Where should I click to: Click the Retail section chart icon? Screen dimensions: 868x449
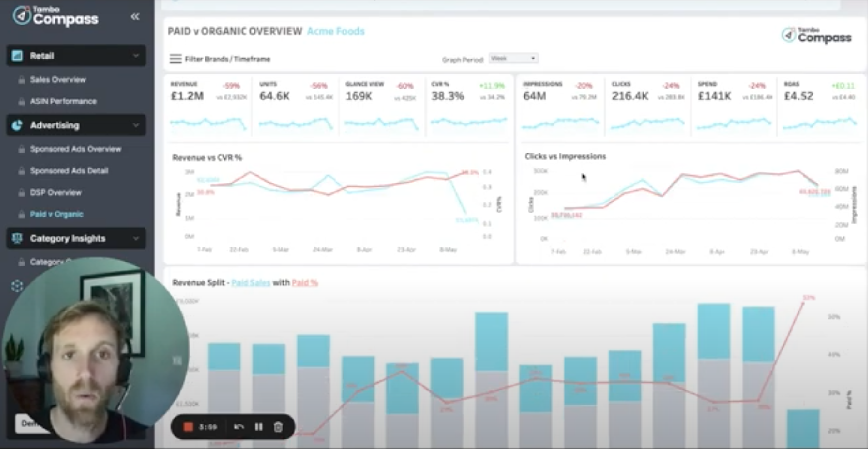(x=17, y=56)
